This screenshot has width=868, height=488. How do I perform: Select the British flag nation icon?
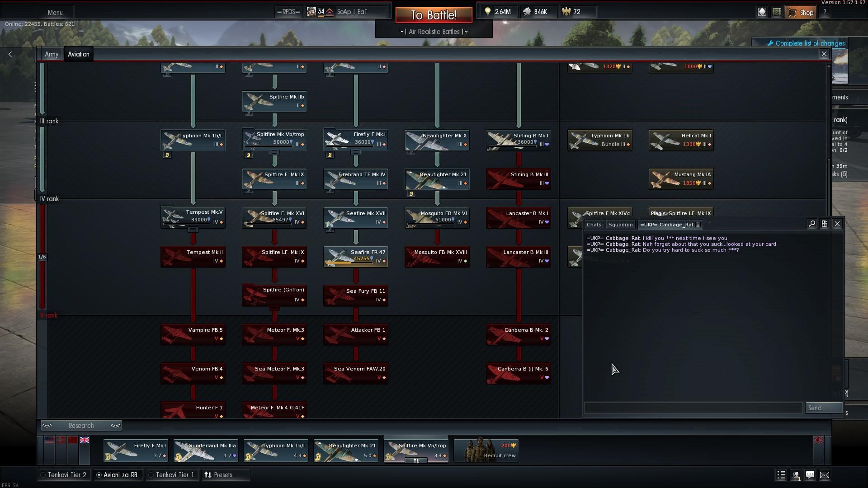pyautogui.click(x=85, y=440)
